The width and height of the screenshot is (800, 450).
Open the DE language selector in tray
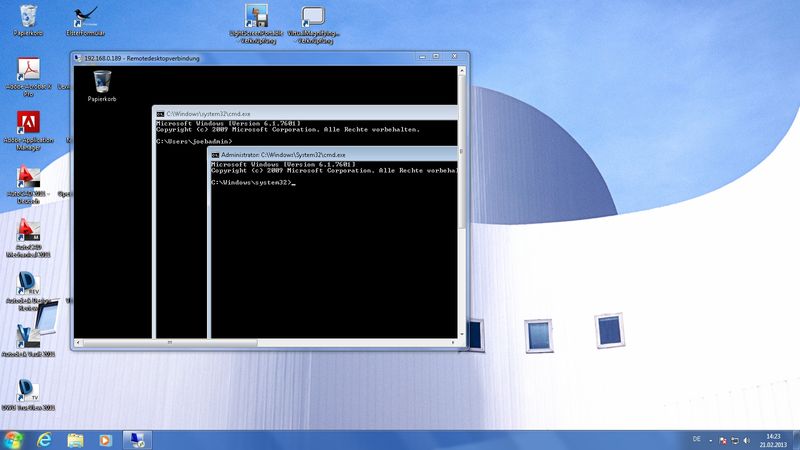696,440
